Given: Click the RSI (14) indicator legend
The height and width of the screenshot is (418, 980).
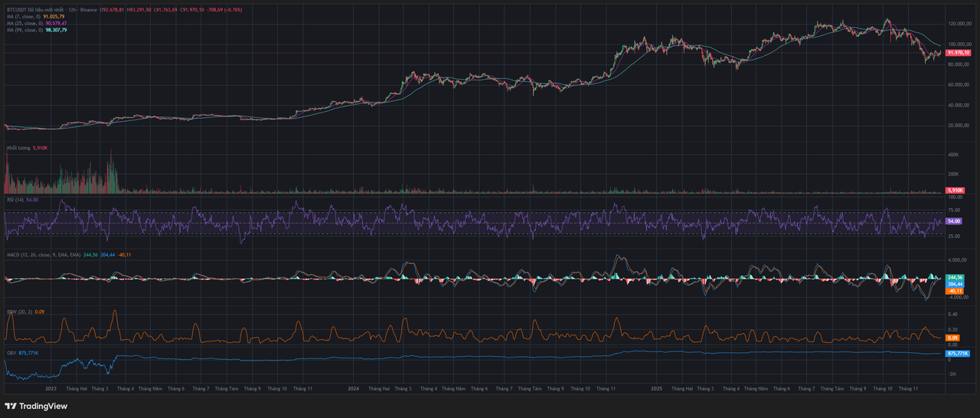Looking at the screenshot, I should click(x=15, y=200).
